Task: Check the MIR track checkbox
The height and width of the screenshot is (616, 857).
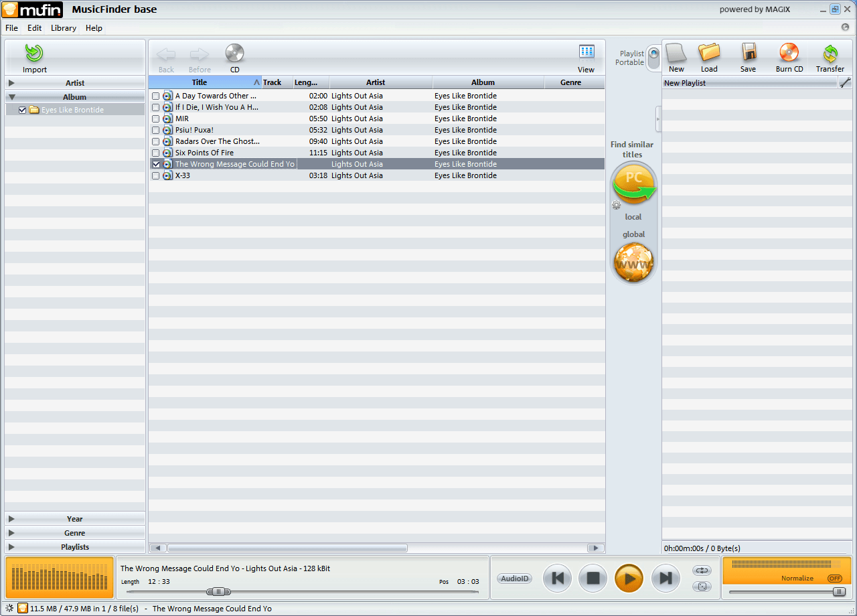Action: click(x=156, y=119)
